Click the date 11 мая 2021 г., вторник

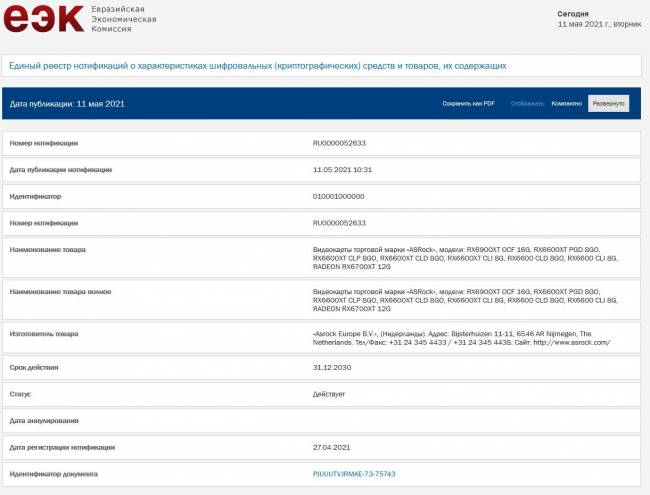pos(600,23)
